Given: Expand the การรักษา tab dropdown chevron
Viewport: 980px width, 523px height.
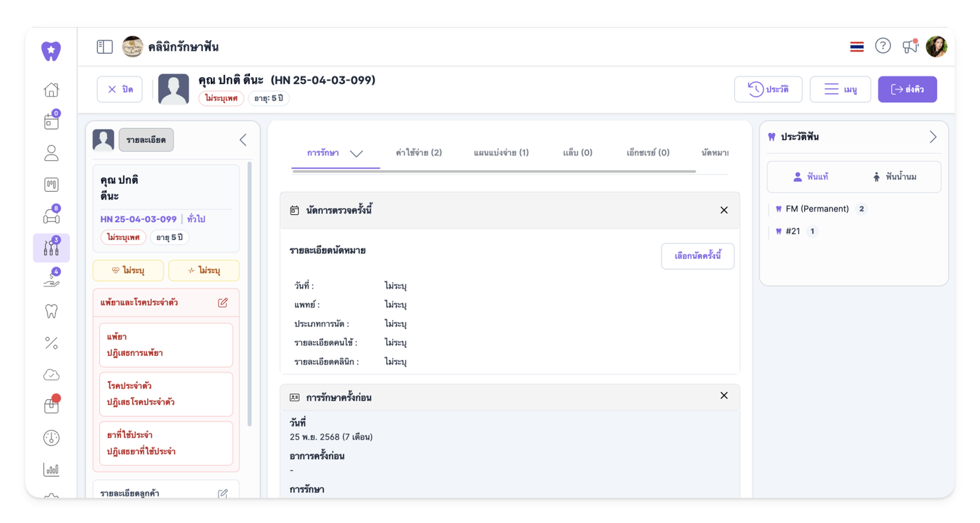Looking at the screenshot, I should (x=356, y=153).
